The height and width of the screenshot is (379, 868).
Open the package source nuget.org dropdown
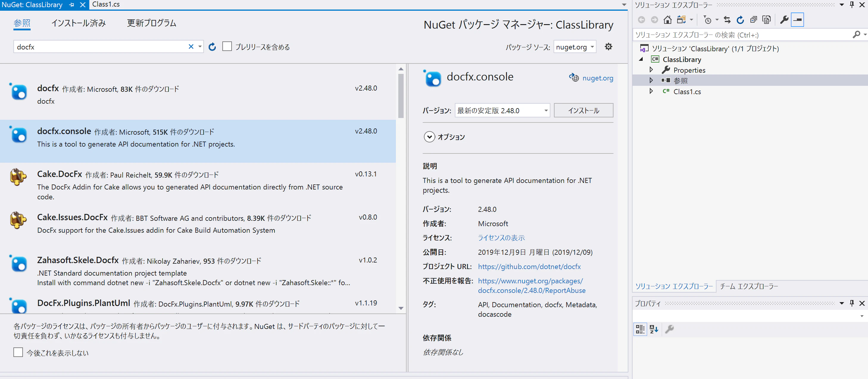click(575, 46)
